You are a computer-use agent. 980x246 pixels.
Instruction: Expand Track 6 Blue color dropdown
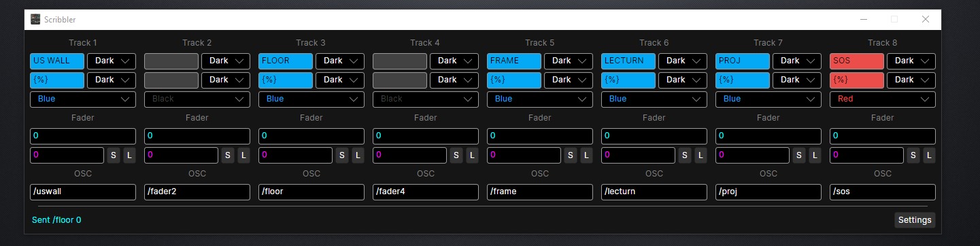[x=654, y=99]
